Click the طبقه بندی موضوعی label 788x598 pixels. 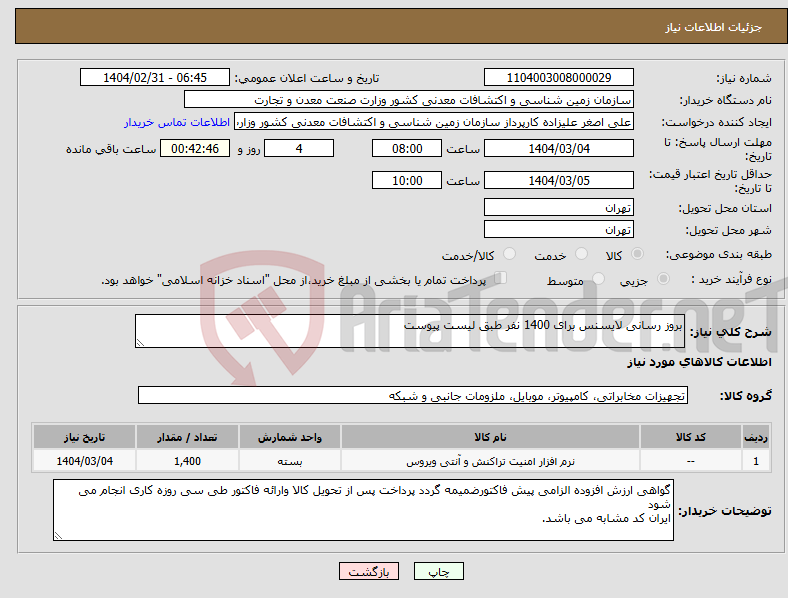click(719, 255)
